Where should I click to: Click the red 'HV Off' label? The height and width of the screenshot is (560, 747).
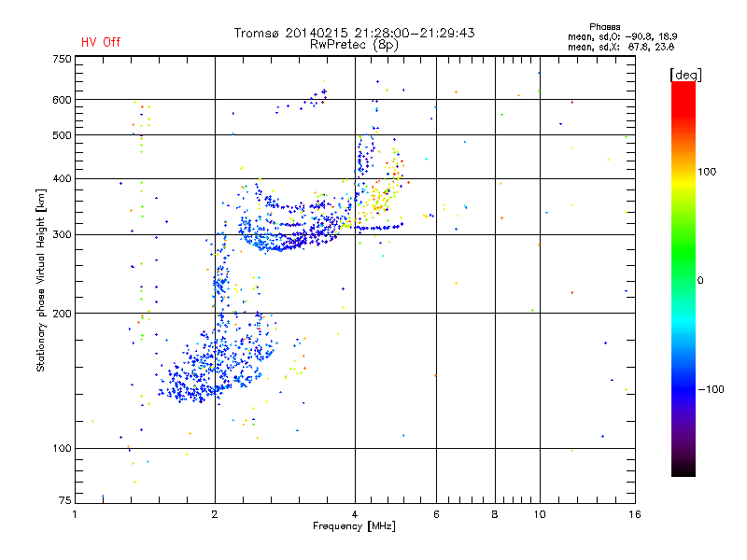tap(101, 42)
